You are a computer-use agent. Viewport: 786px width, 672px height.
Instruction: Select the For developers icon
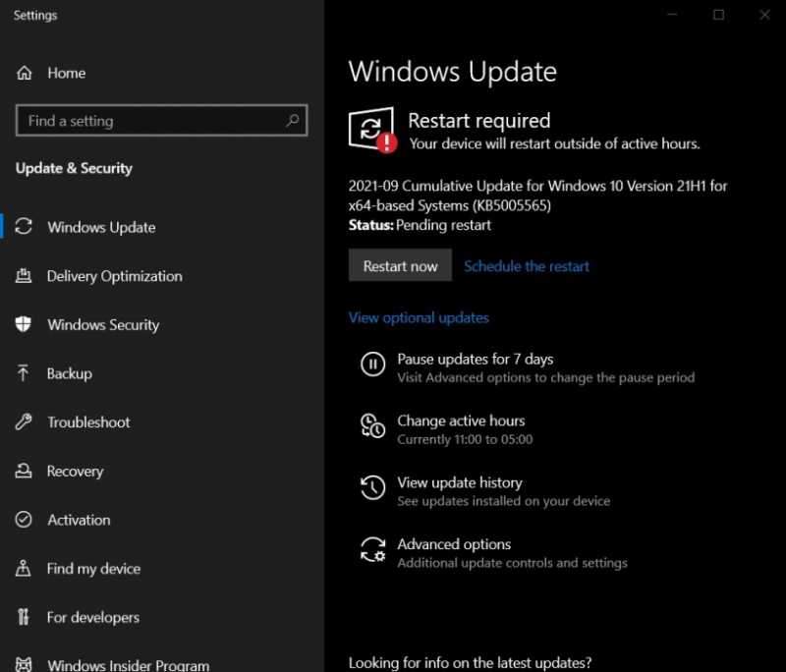click(24, 617)
